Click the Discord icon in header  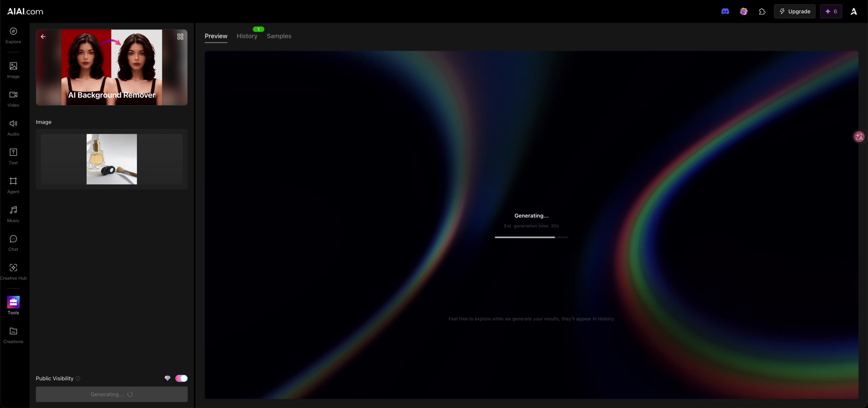[x=725, y=11]
